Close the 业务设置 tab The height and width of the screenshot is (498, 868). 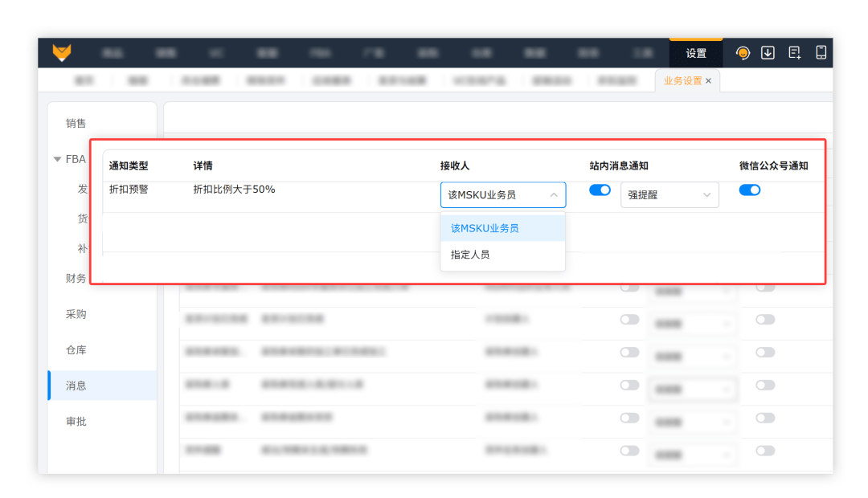pyautogui.click(x=707, y=80)
